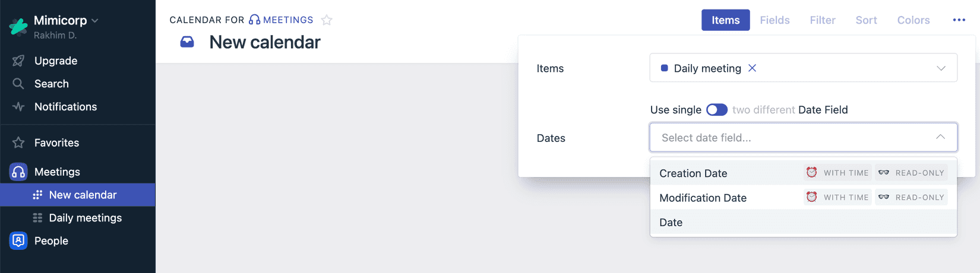Click the inbox icon beside New calendar title
Image resolution: width=980 pixels, height=273 pixels.
(187, 42)
